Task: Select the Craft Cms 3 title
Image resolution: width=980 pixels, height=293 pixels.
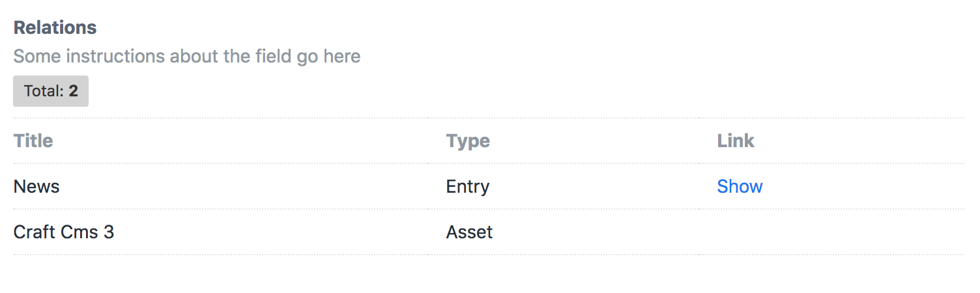Action: tap(64, 232)
